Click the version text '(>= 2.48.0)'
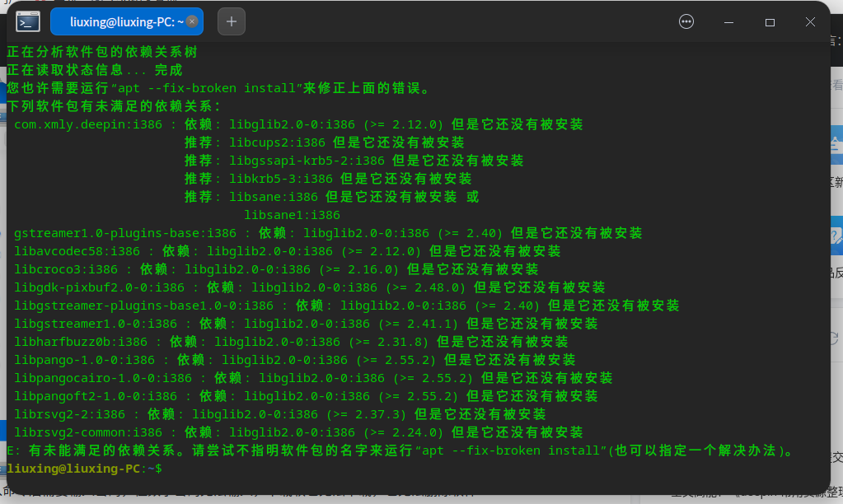This screenshot has width=843, height=504. tap(426, 287)
